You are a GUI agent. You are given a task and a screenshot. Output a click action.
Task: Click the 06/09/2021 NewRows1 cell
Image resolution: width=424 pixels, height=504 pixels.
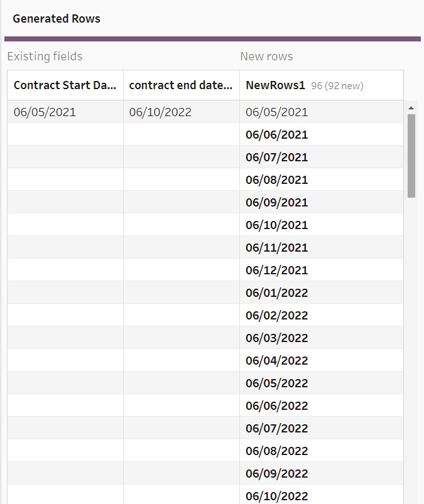(277, 203)
